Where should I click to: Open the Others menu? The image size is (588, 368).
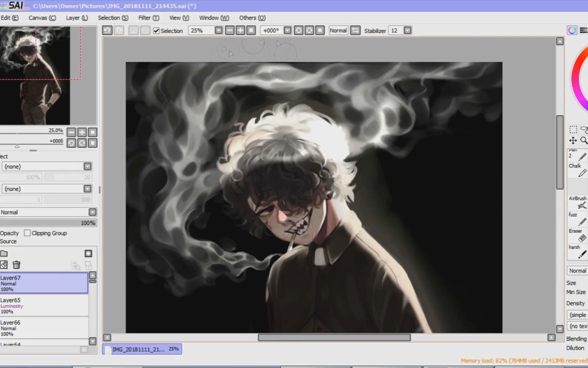click(252, 18)
